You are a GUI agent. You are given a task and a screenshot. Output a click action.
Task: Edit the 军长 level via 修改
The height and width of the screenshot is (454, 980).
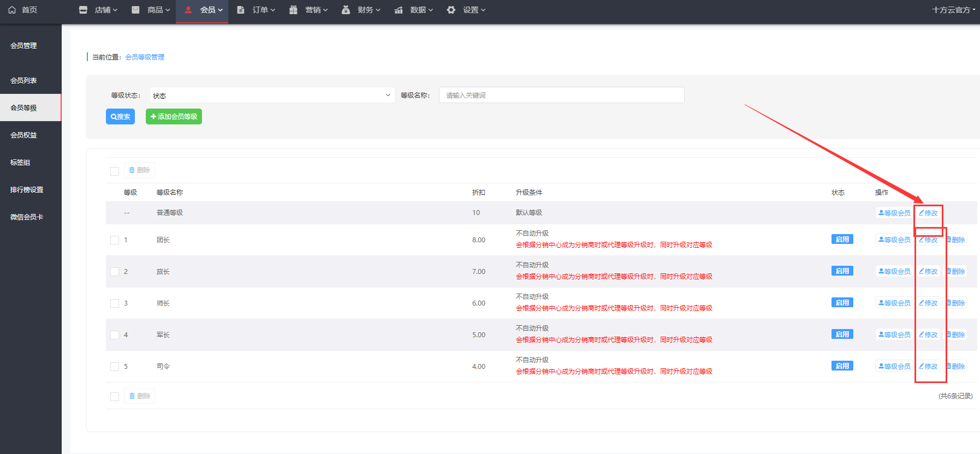[928, 334]
